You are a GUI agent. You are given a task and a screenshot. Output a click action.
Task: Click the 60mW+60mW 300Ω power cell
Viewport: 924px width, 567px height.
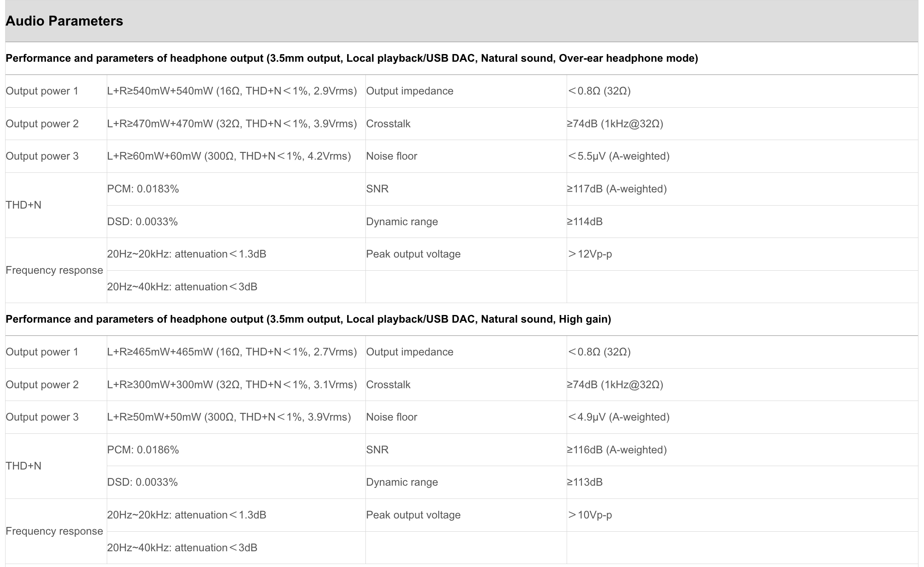coord(229,156)
